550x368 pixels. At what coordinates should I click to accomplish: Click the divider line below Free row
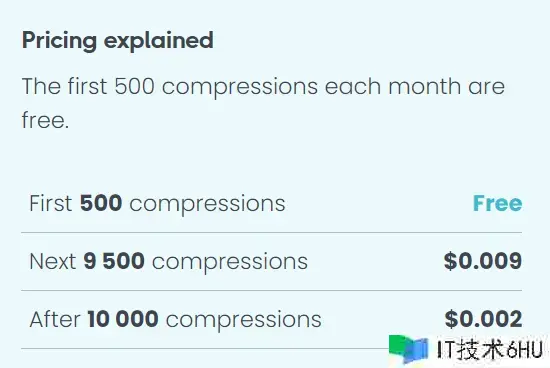click(x=271, y=232)
